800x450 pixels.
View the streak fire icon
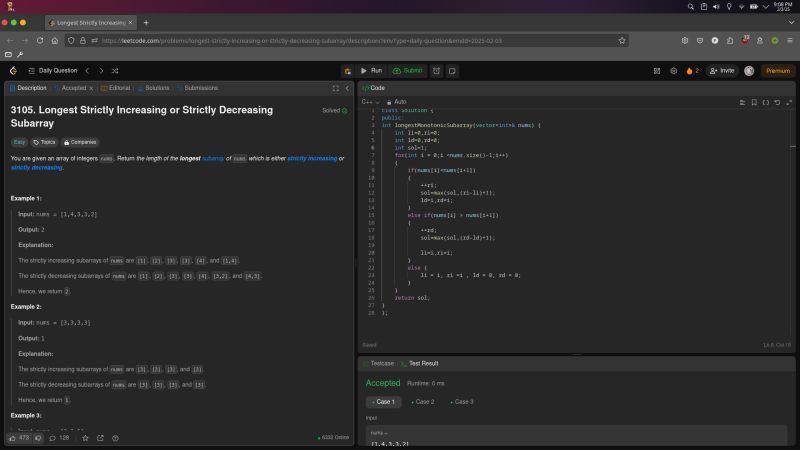(689, 71)
